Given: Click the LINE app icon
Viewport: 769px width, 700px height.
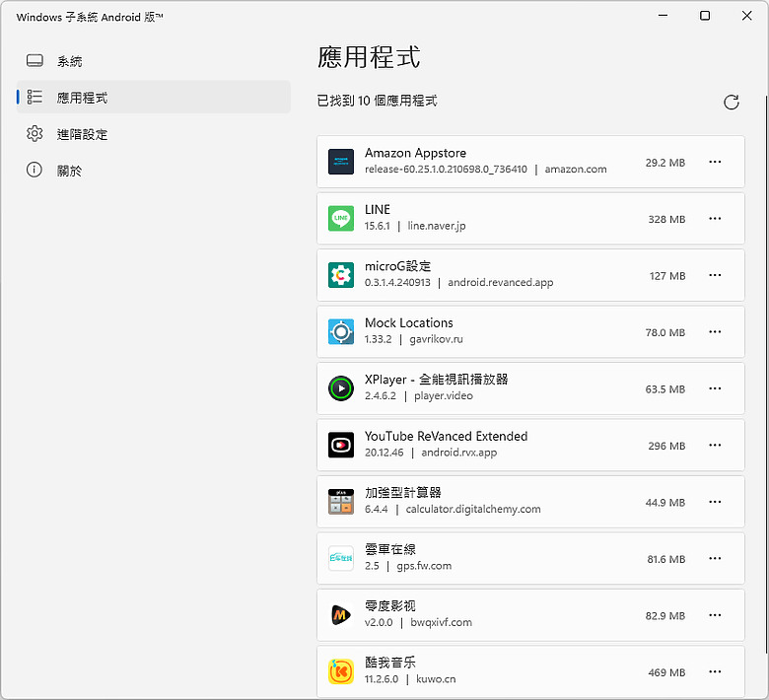Looking at the screenshot, I should [x=341, y=218].
